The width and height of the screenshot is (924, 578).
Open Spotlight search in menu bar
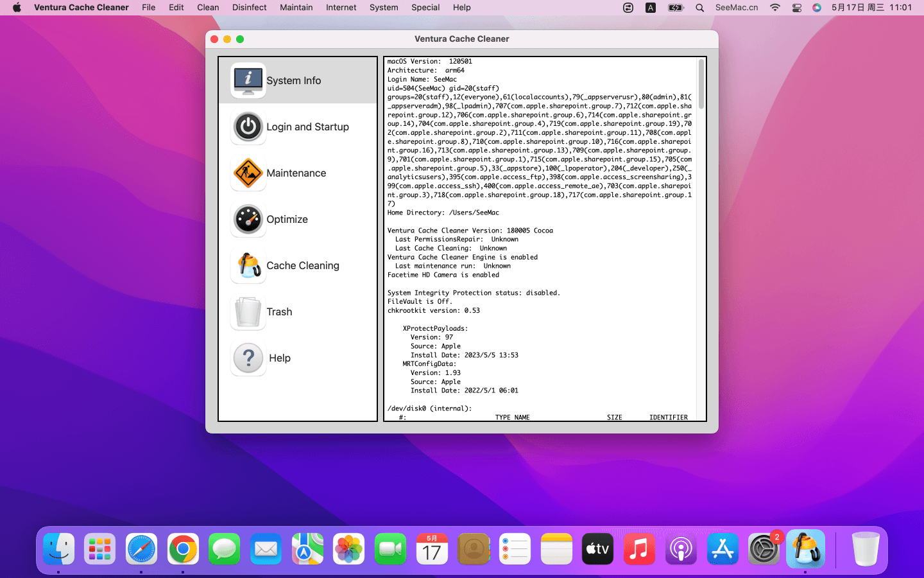pos(700,8)
